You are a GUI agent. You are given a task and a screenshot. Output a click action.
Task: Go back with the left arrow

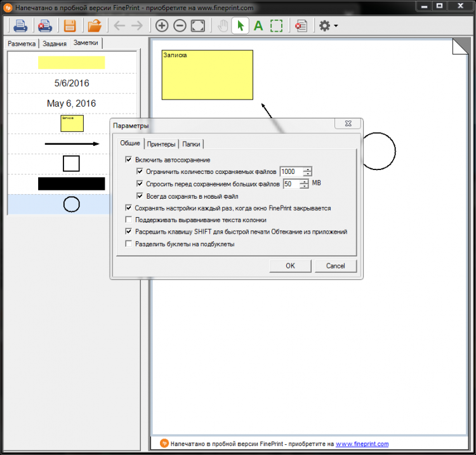click(119, 26)
